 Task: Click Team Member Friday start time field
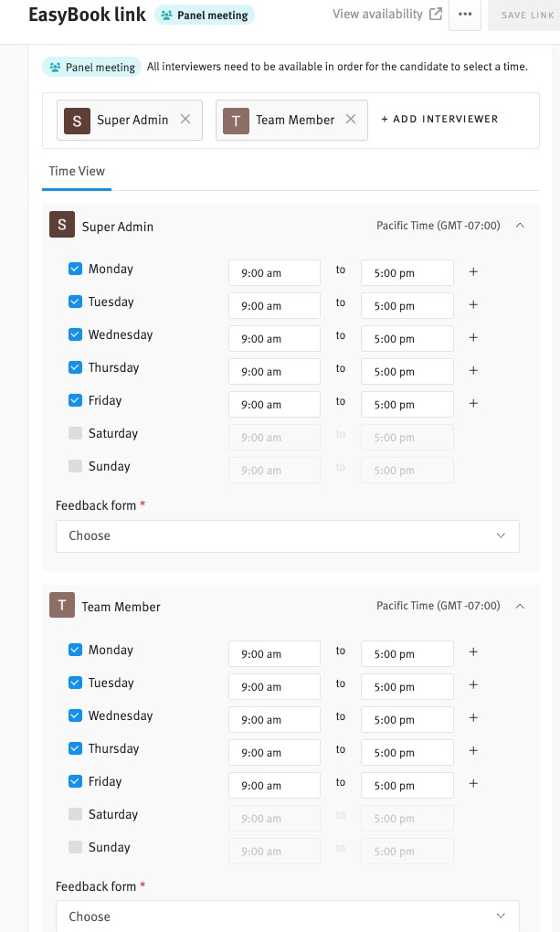pos(275,785)
